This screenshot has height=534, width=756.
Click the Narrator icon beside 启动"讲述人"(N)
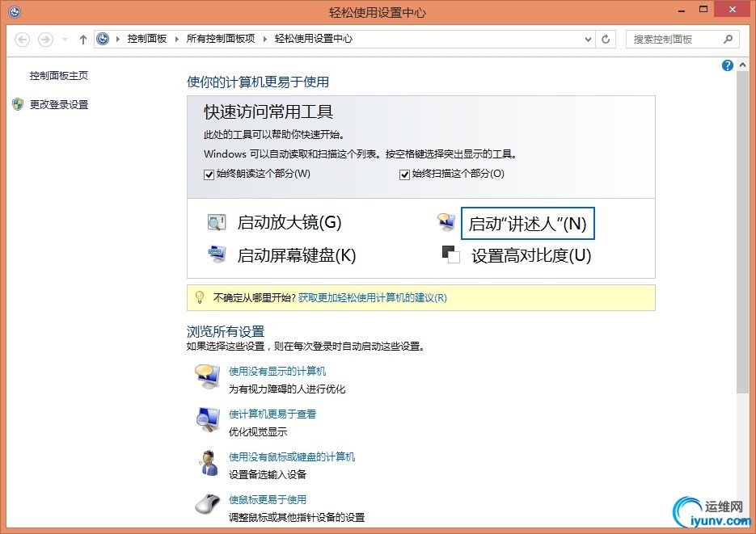point(446,222)
